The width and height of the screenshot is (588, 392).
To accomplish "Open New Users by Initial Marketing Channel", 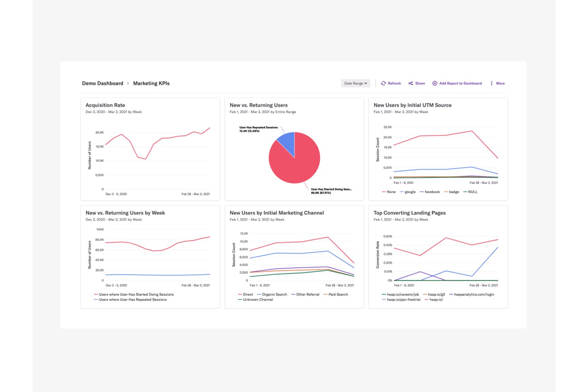I will (277, 213).
